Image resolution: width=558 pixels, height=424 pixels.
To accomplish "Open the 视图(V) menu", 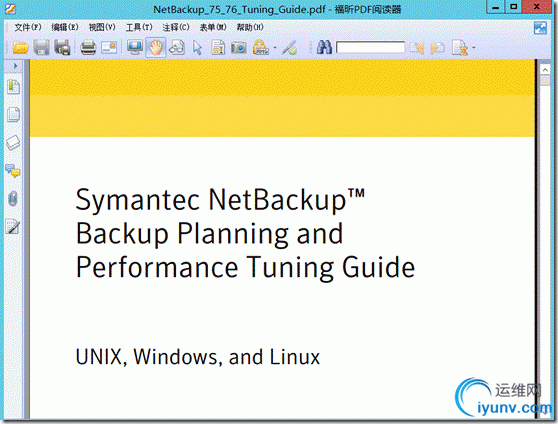I will pos(102,27).
